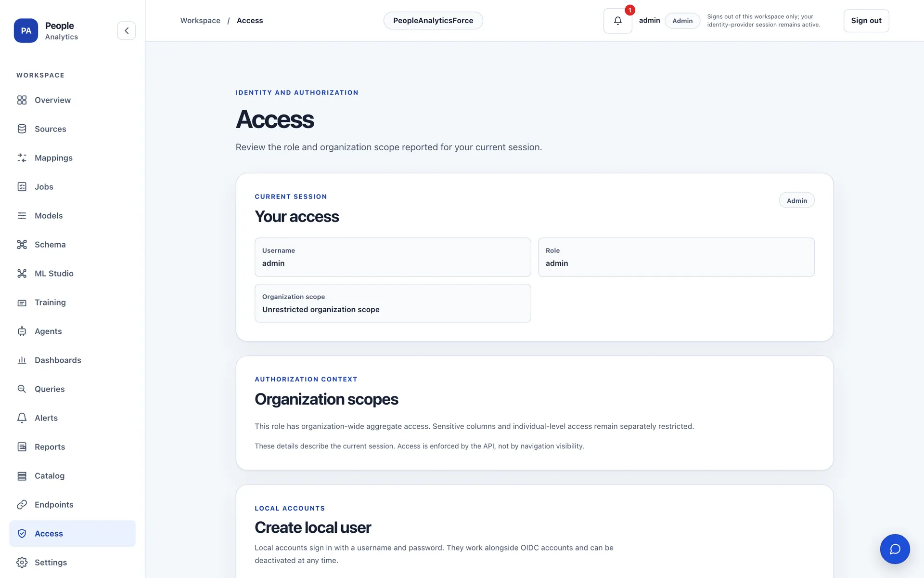Click the Settings gear icon

22,562
